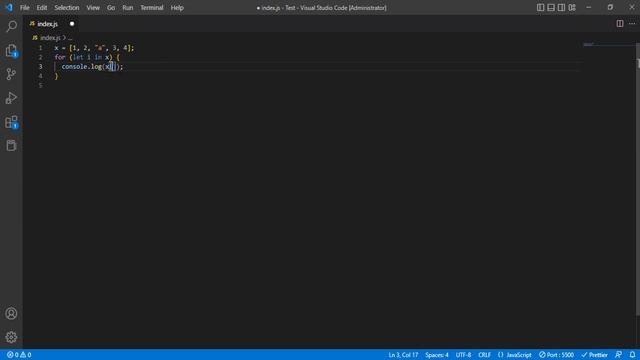The image size is (640, 360).
Task: Click line number 1 in the gutter
Action: 40,48
